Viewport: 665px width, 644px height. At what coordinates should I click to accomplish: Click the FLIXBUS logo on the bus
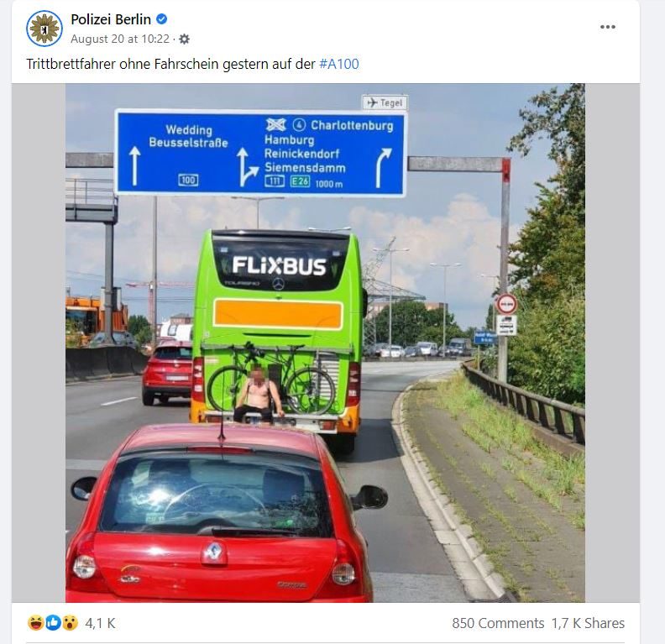pyautogui.click(x=279, y=266)
